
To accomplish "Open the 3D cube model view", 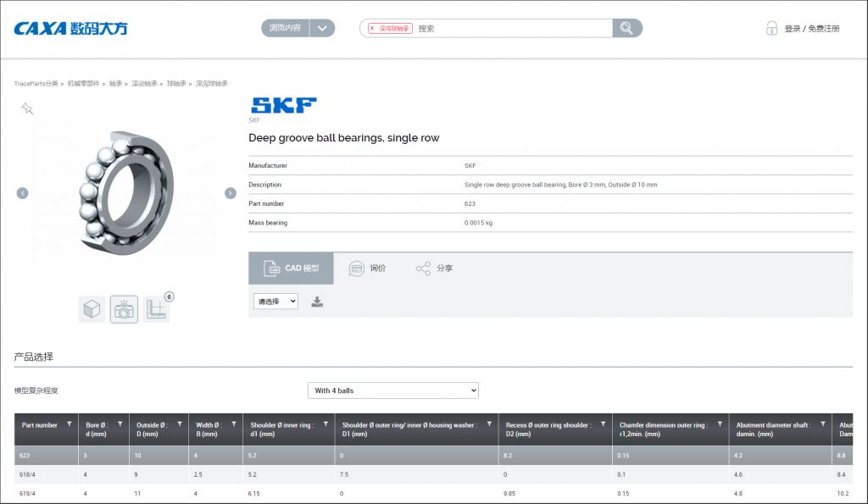I will click(x=92, y=309).
